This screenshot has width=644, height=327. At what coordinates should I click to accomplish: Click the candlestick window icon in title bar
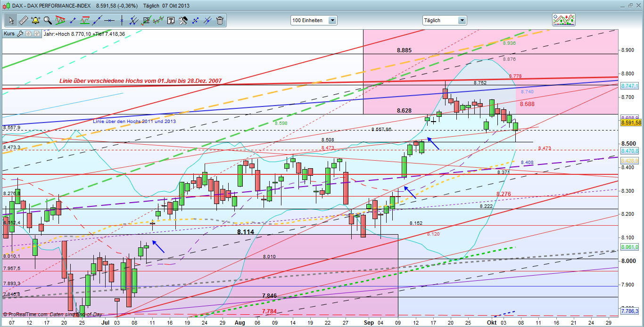click(6, 5)
